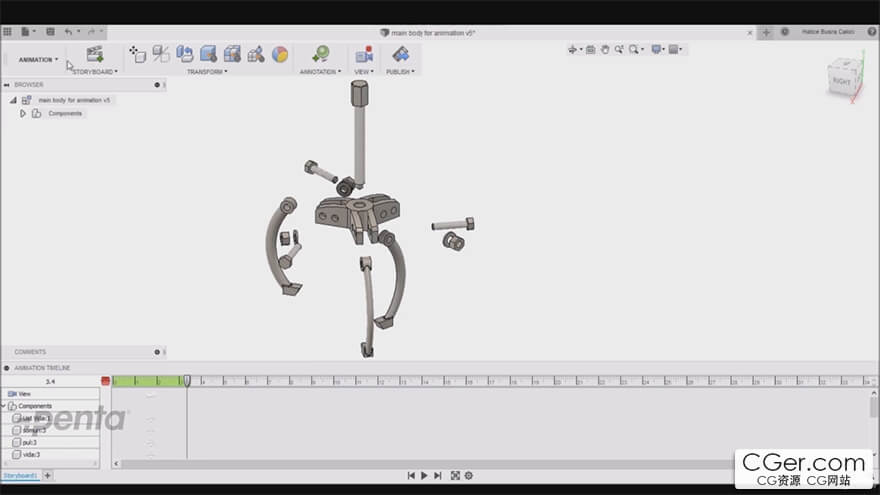
Task: Click the Create Callout annotation icon
Action: click(x=320, y=54)
